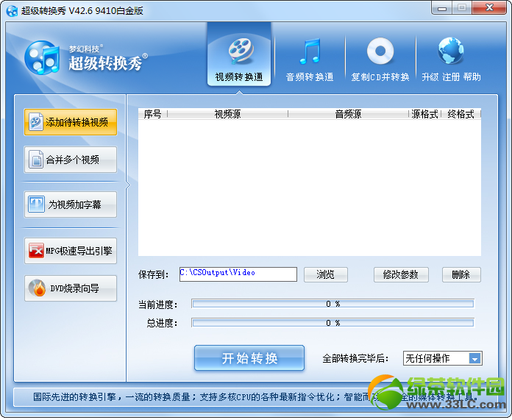Click the 源格式 column header

pos(424,114)
